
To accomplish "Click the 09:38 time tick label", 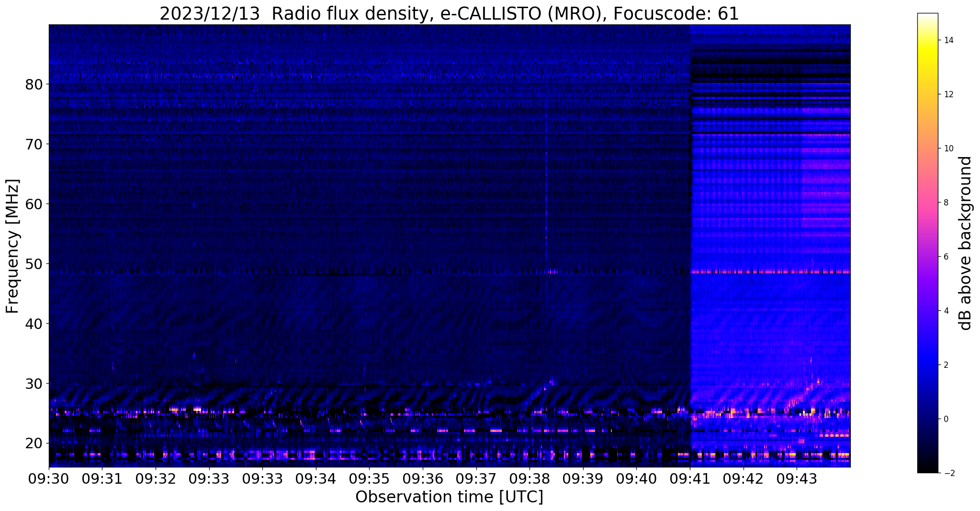I will (529, 479).
